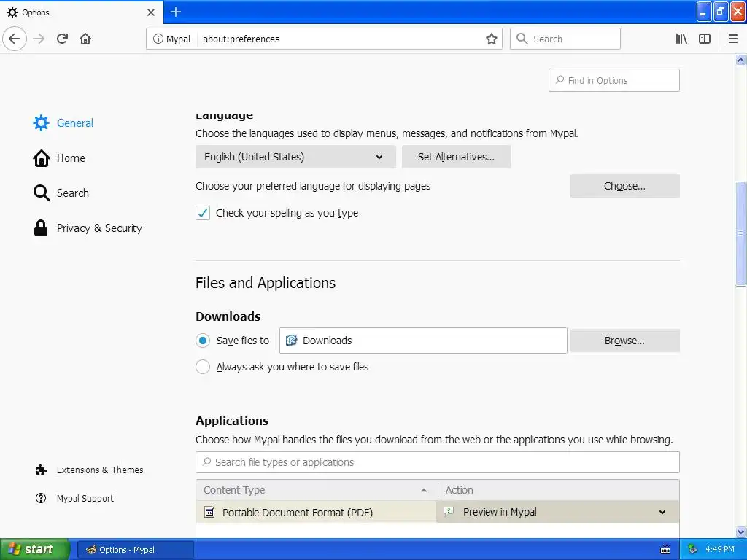Open Extensions & Themes
This screenshot has width=747, height=560.
tap(89, 470)
